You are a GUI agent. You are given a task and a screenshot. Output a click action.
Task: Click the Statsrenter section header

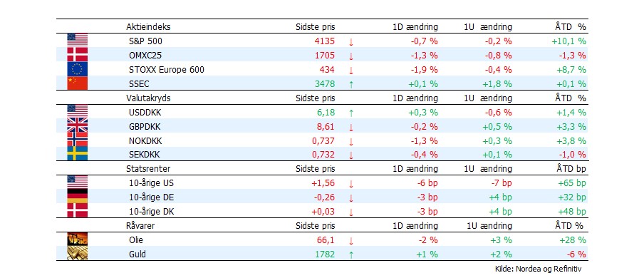coord(148,169)
